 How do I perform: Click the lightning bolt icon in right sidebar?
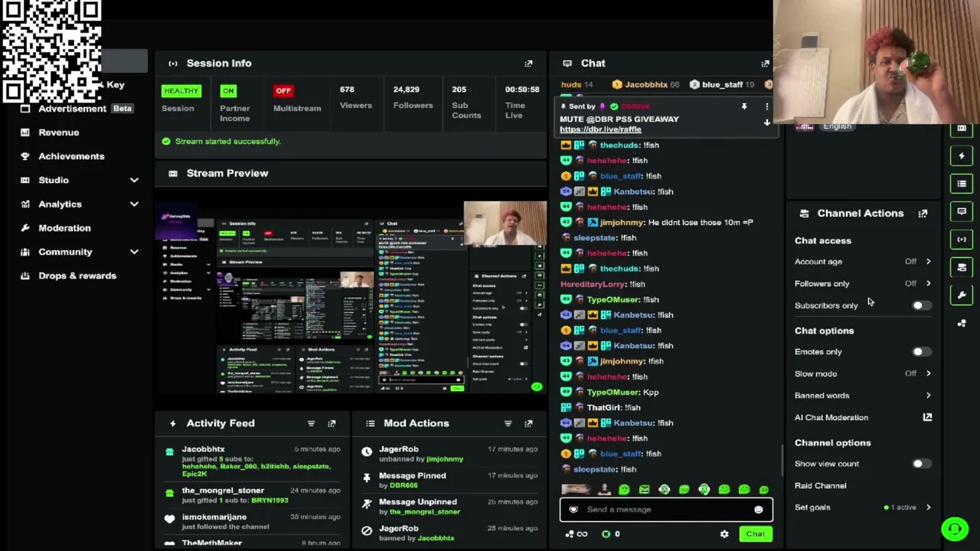(x=962, y=156)
